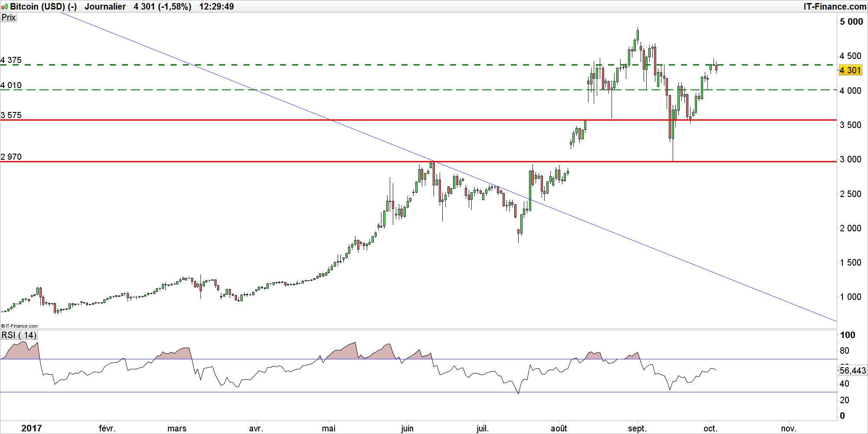Screen dimensions: 868x434
Task: Click the 2 000 price axis label
Action: point(851,228)
